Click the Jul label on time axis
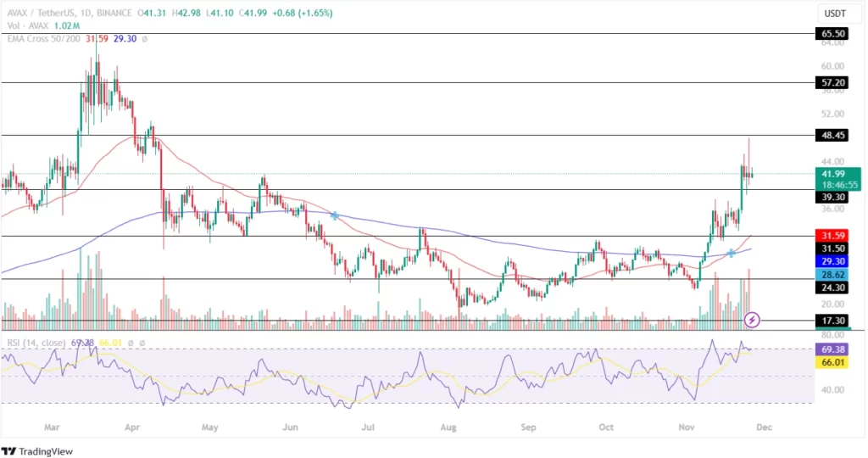This screenshot has height=458, width=868. click(x=368, y=427)
